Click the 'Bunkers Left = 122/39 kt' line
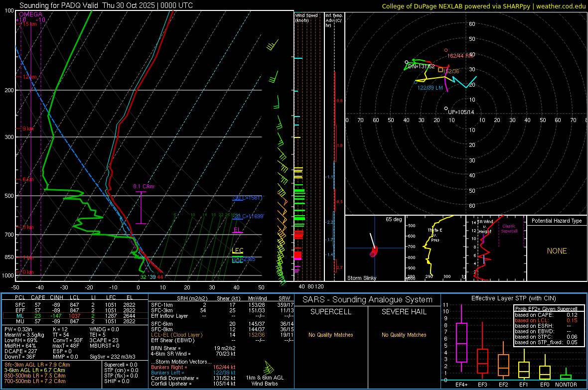The image size is (588, 390). pyautogui.click(x=193, y=373)
